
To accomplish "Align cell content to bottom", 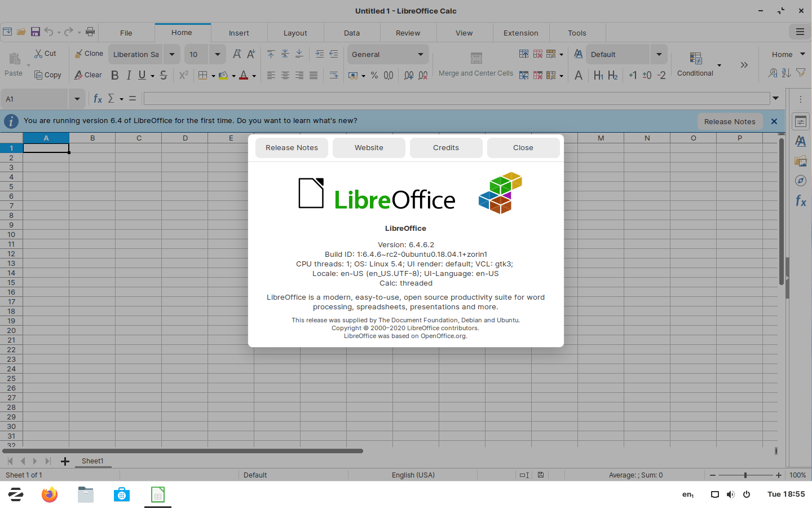I will tap(299, 54).
